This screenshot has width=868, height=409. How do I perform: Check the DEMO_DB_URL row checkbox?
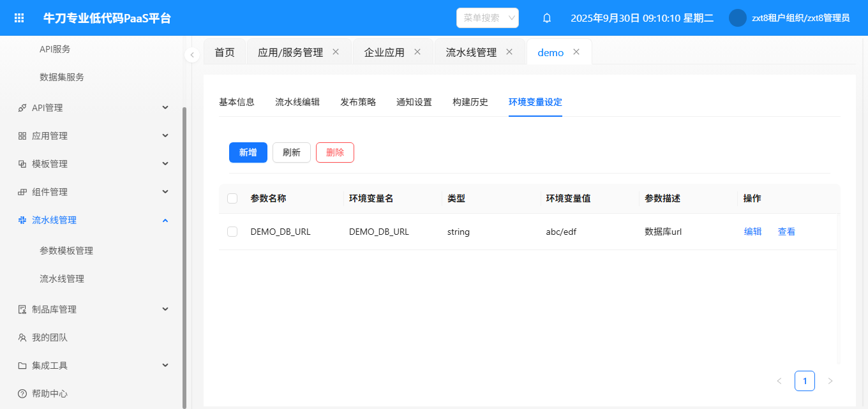tap(232, 232)
